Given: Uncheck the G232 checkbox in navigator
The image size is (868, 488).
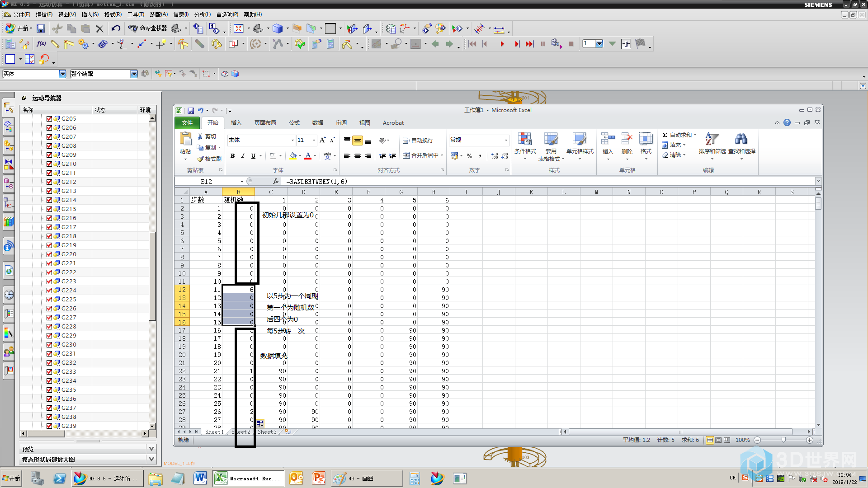Looking at the screenshot, I should [49, 362].
